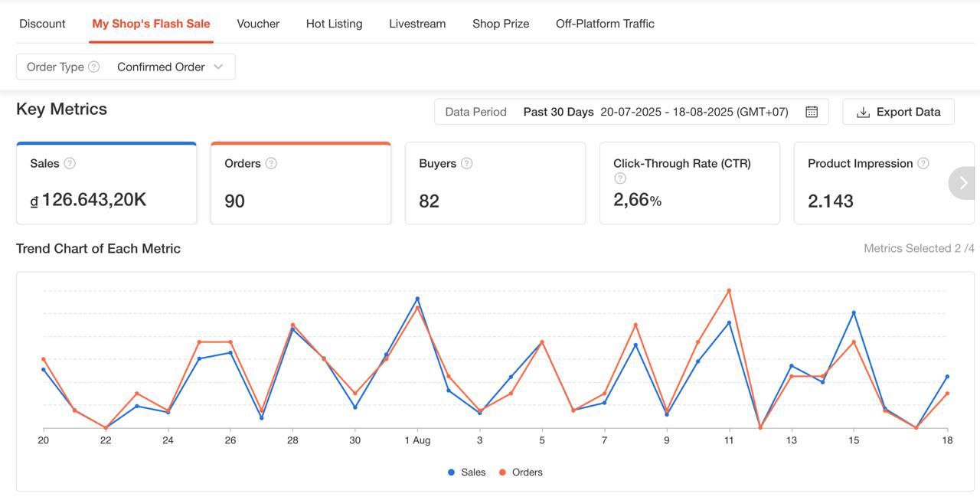Toggle the Sales legend color dot
The image size is (980, 497).
click(x=451, y=472)
